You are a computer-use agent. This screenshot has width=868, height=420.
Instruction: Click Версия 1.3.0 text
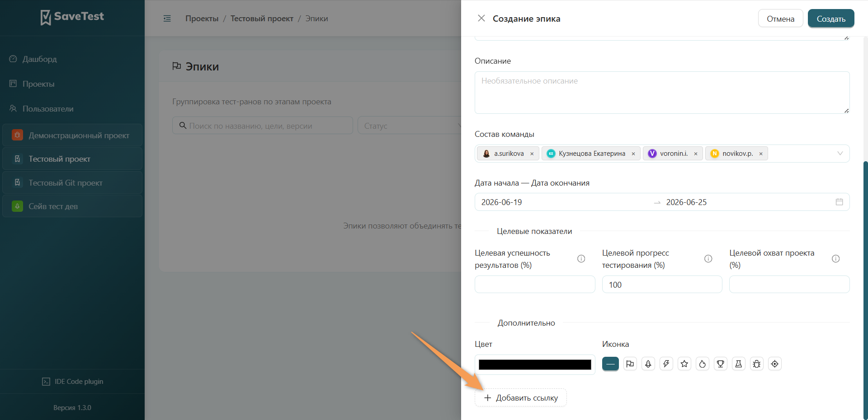(72, 408)
